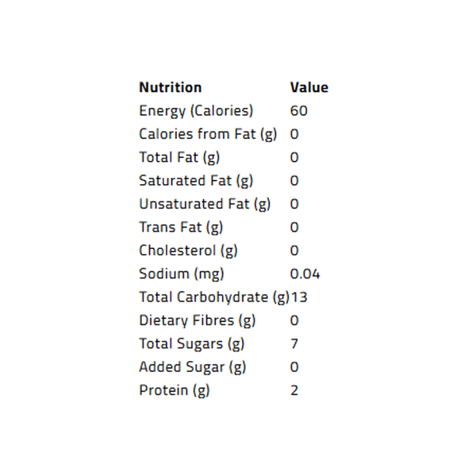Select the Energy (Calories) row label
The image size is (476, 476).
pyautogui.click(x=196, y=111)
